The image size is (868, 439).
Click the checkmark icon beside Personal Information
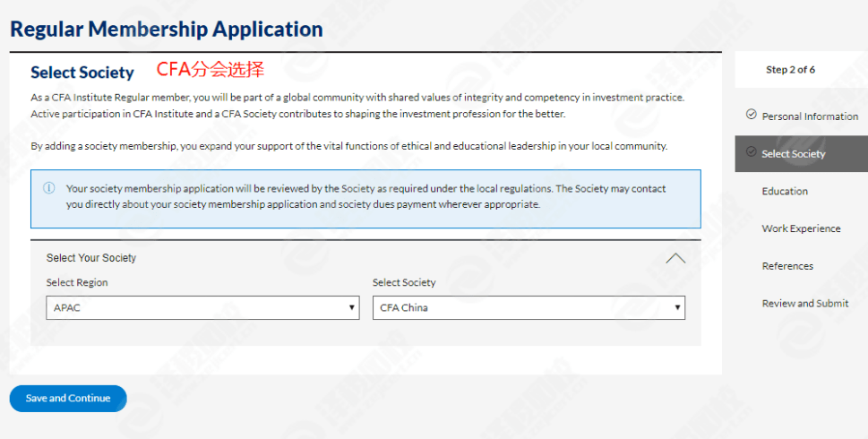click(x=752, y=114)
